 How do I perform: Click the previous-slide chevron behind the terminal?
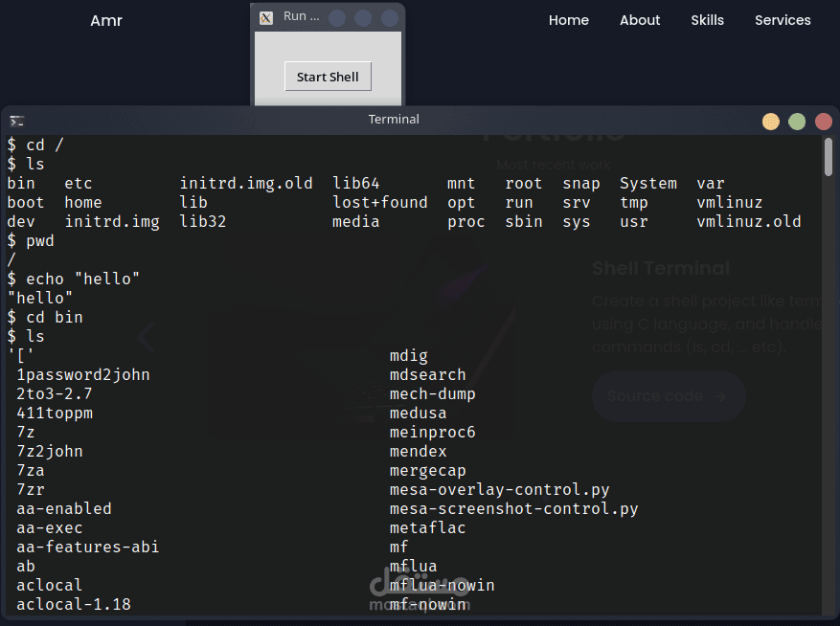[x=146, y=337]
